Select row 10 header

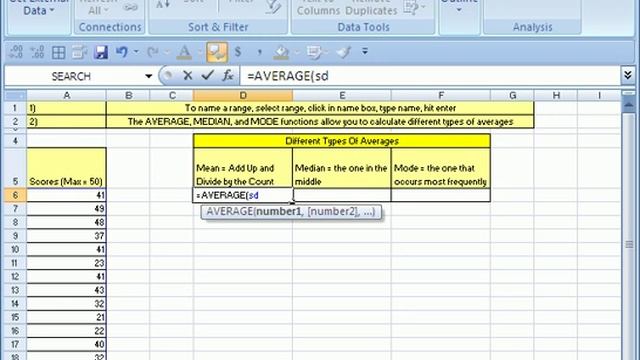[15, 249]
